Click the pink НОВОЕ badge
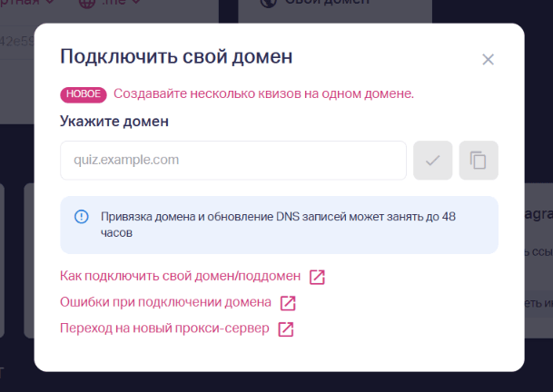The width and height of the screenshot is (553, 392). tap(84, 94)
